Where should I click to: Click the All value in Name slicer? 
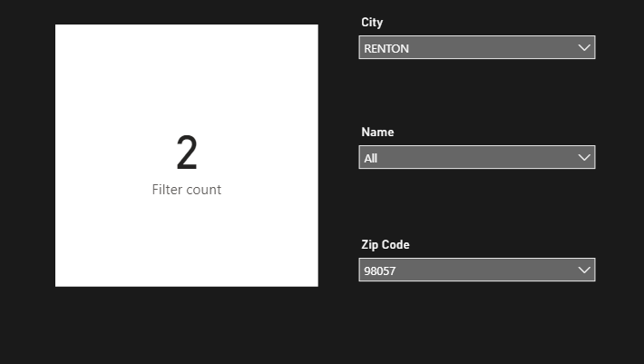coord(370,159)
